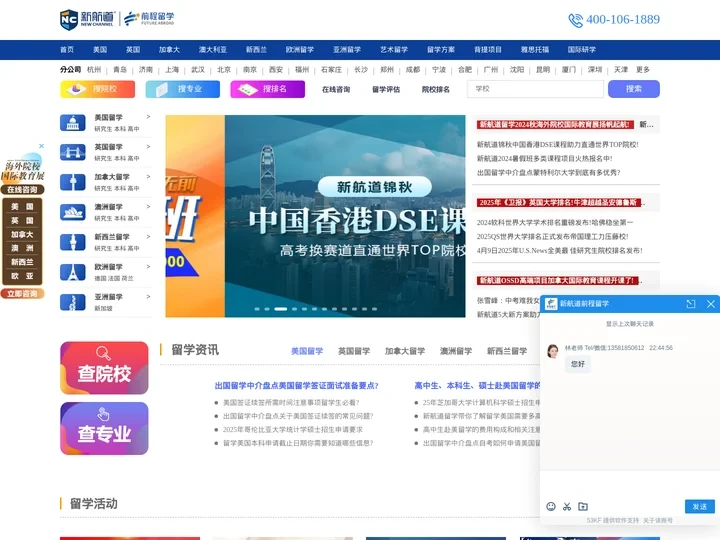The height and width of the screenshot is (540, 720).
Task: Expand the 加拿大留学 arrow
Action: (x=148, y=176)
